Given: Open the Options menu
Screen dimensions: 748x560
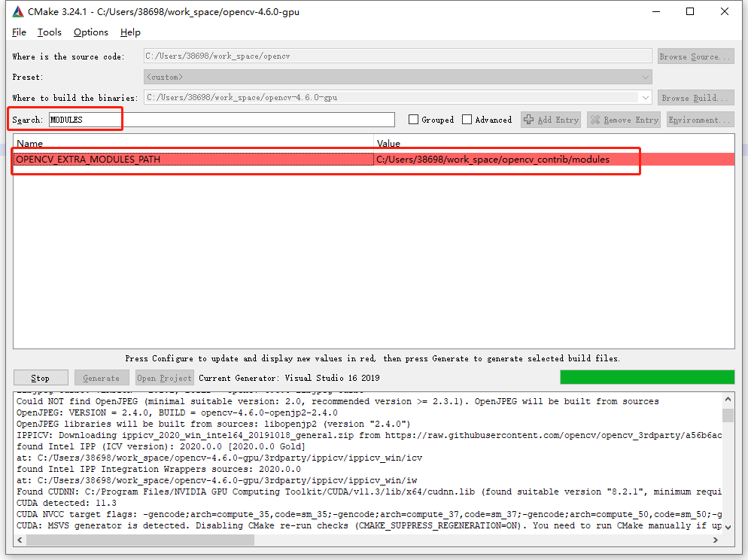Looking at the screenshot, I should click(91, 32).
